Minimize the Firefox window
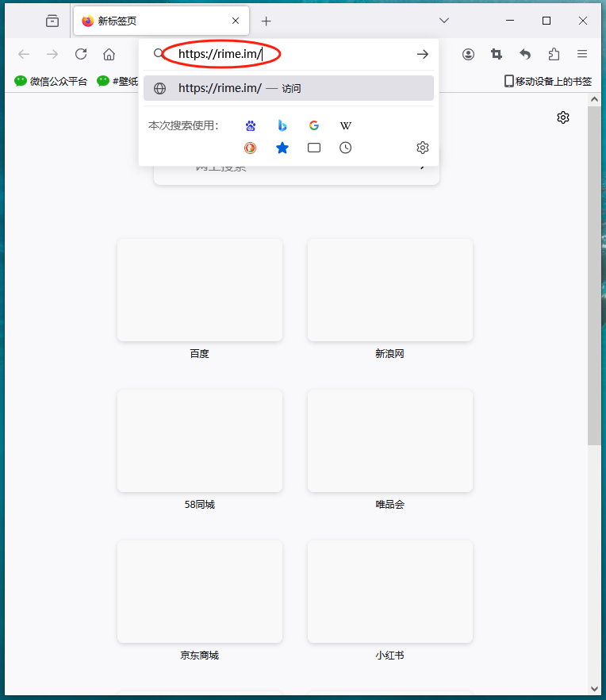Image resolution: width=606 pixels, height=700 pixels. [x=510, y=21]
